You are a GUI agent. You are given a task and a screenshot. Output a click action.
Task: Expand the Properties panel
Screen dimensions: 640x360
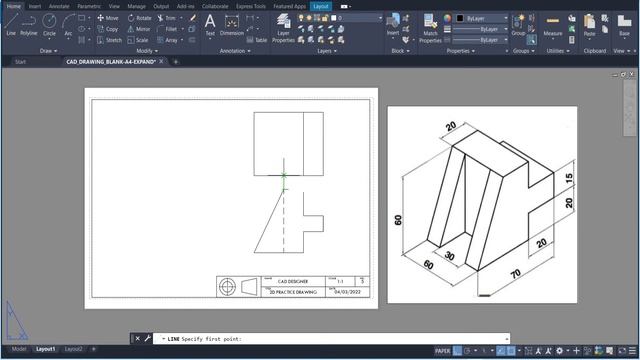pyautogui.click(x=460, y=51)
